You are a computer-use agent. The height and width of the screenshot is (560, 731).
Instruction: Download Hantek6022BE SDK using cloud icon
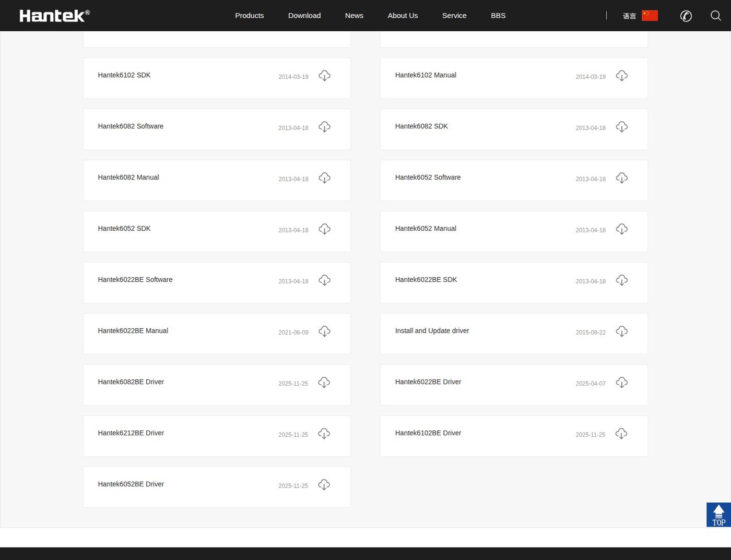621,280
